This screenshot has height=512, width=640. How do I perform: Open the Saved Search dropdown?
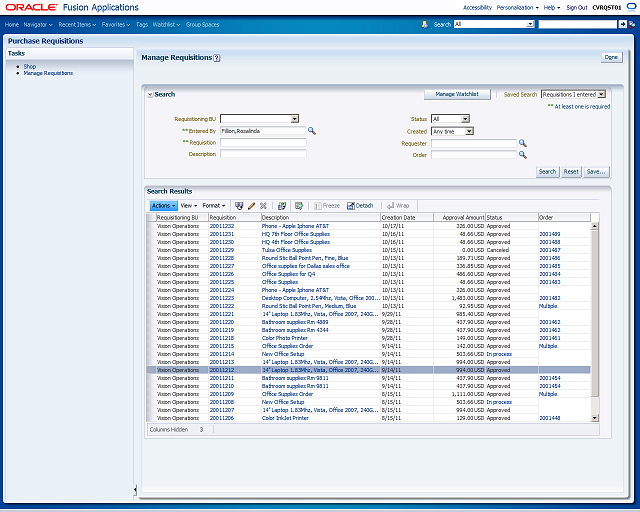(601, 94)
